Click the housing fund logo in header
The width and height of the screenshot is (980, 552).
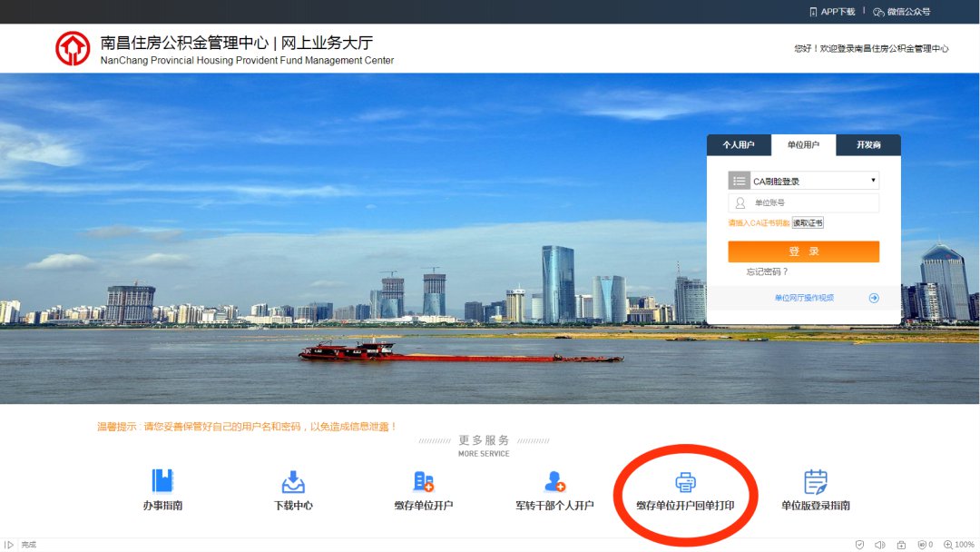pyautogui.click(x=73, y=48)
